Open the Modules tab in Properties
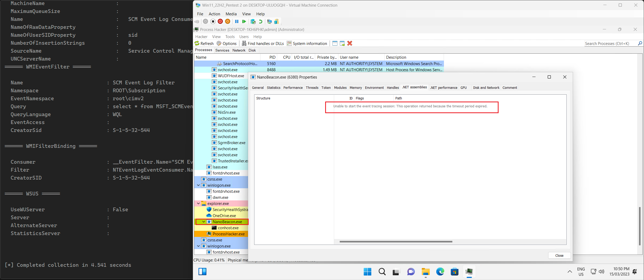Screen dimensions: 644x280 [x=340, y=88]
